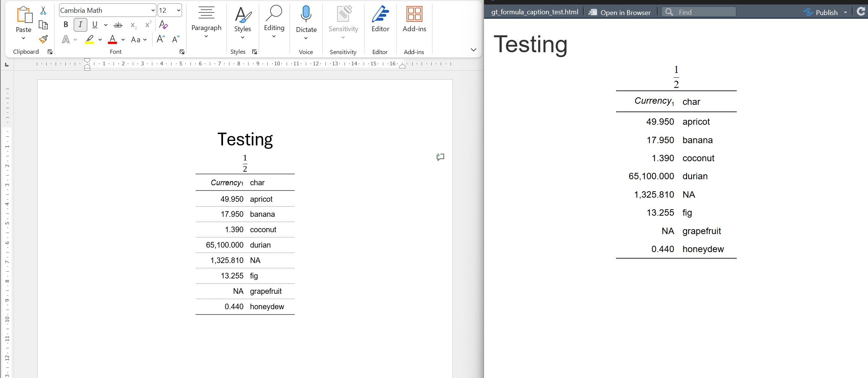Screen dimensions: 868x378
Task: Click the Publish button
Action: click(x=821, y=12)
